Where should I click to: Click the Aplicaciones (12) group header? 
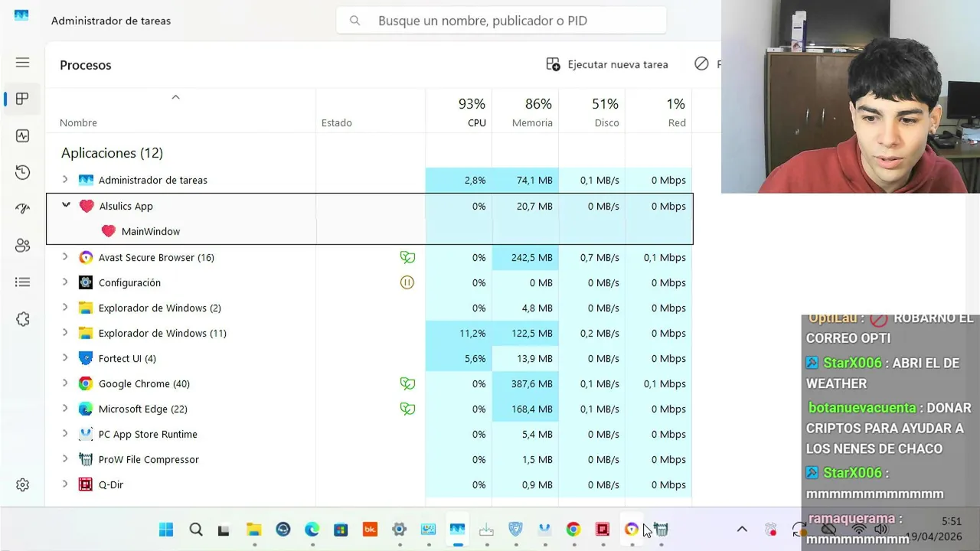pos(112,153)
